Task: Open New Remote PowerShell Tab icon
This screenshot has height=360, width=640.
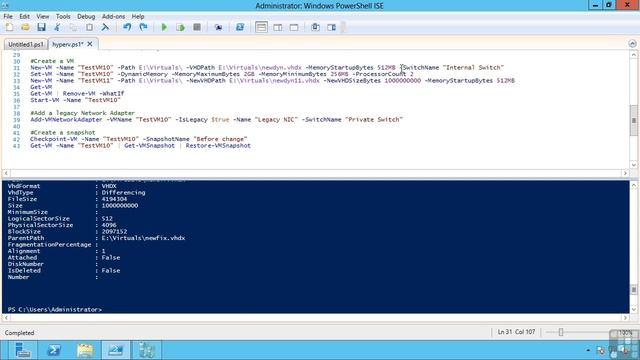Action: (218, 27)
